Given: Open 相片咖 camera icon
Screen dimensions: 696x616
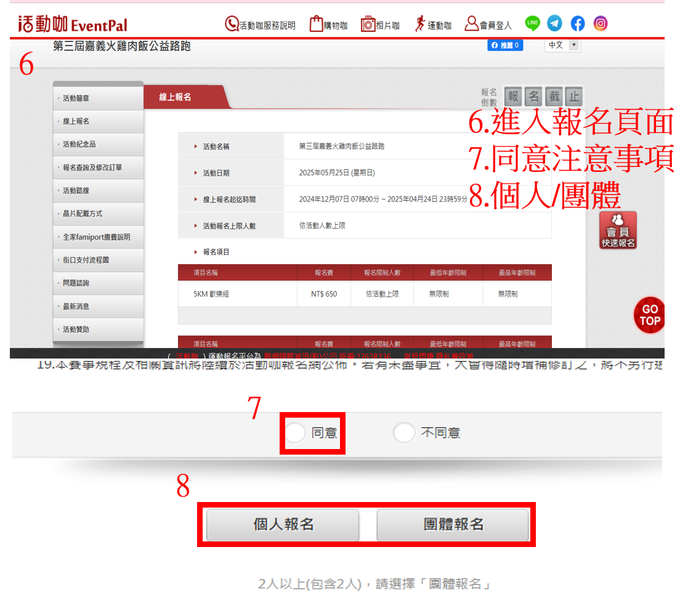Looking at the screenshot, I should (368, 24).
